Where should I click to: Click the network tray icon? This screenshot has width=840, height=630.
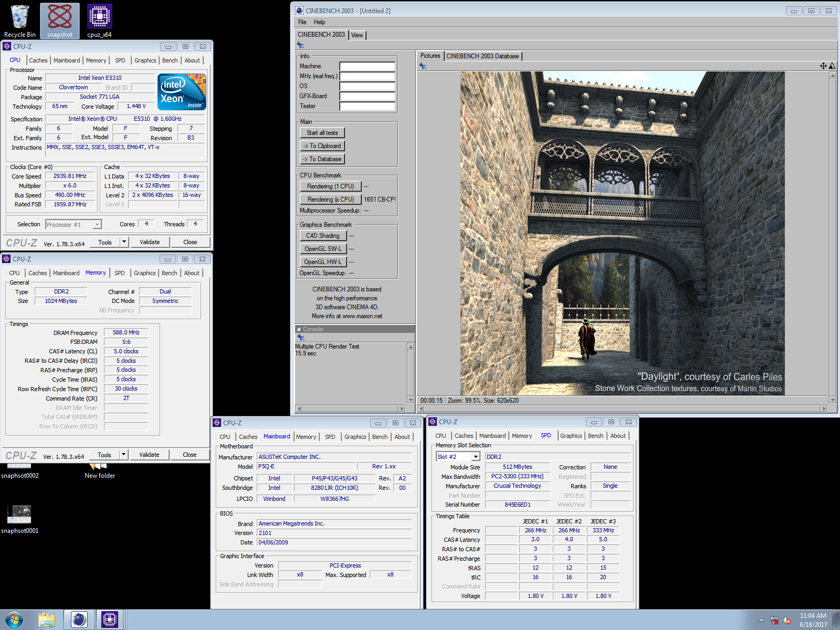(x=774, y=620)
